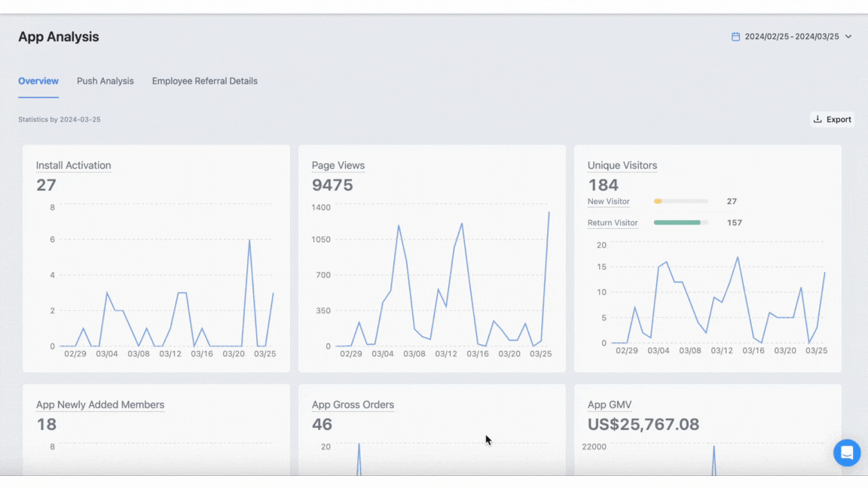Switch to the Overview tab

point(38,81)
